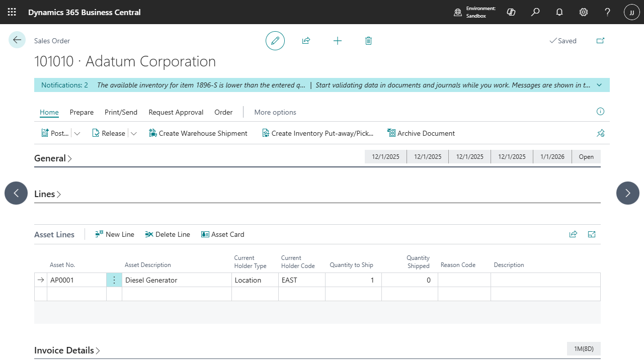Create a new sales order with plus
Screen dimensions: 644x362
tap(338, 41)
